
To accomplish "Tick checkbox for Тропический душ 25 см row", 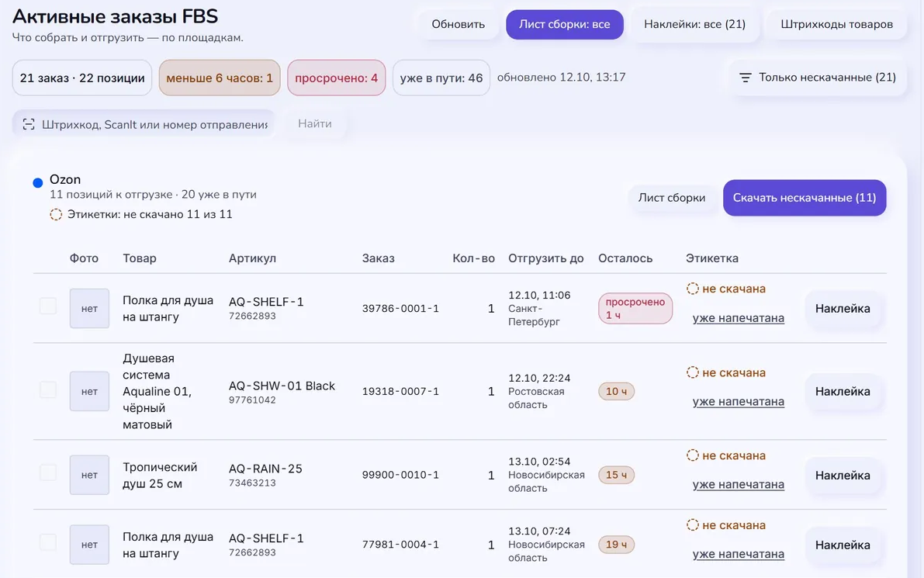I will coord(48,472).
